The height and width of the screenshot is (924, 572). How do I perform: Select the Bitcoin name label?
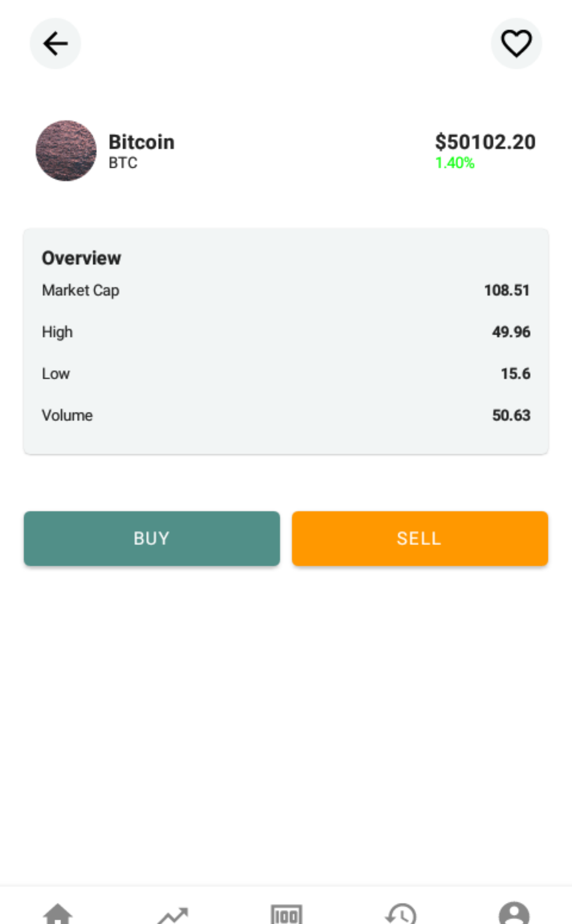[142, 142]
